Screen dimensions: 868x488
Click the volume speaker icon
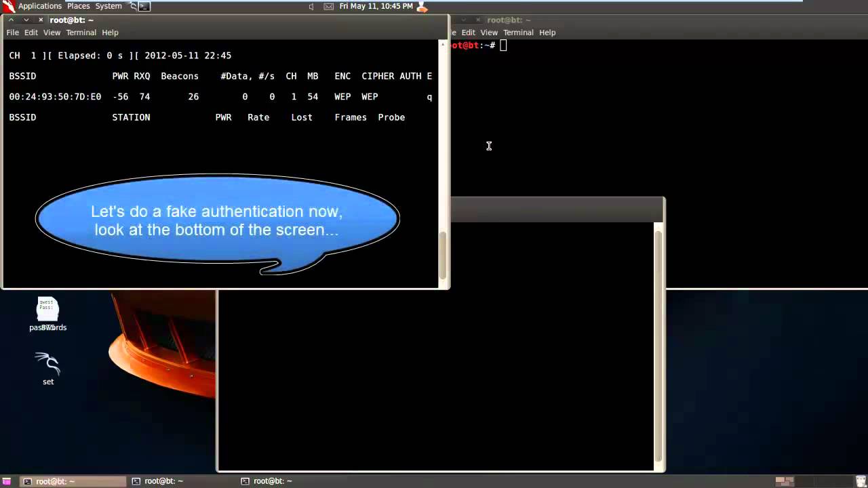click(311, 6)
